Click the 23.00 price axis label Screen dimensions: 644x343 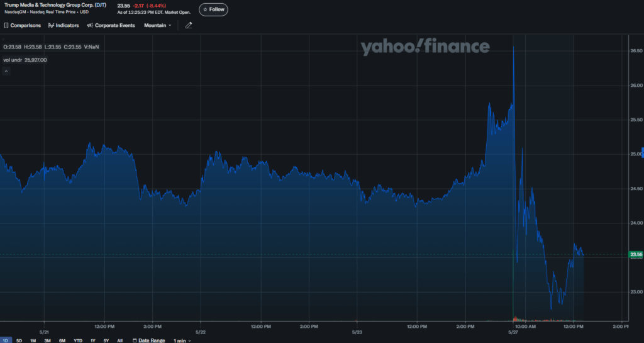point(636,291)
